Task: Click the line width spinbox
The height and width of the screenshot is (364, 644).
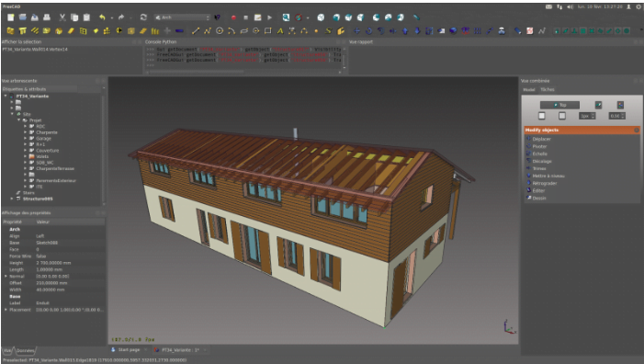Action: tap(587, 116)
